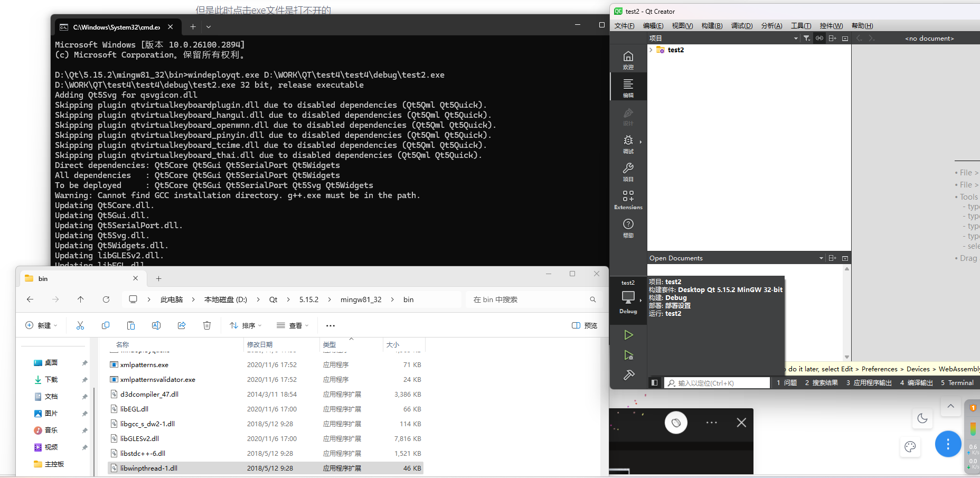Open a new tab in the cmd terminal
The image size is (980, 478).
point(193,26)
